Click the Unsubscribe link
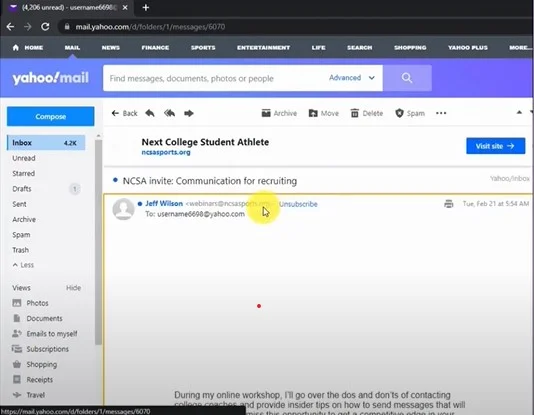The width and height of the screenshot is (534, 415). tap(298, 204)
